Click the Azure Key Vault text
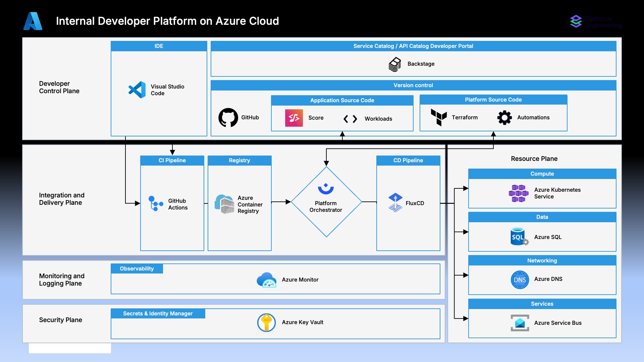Viewport: 644px width, 362px height. 303,322
